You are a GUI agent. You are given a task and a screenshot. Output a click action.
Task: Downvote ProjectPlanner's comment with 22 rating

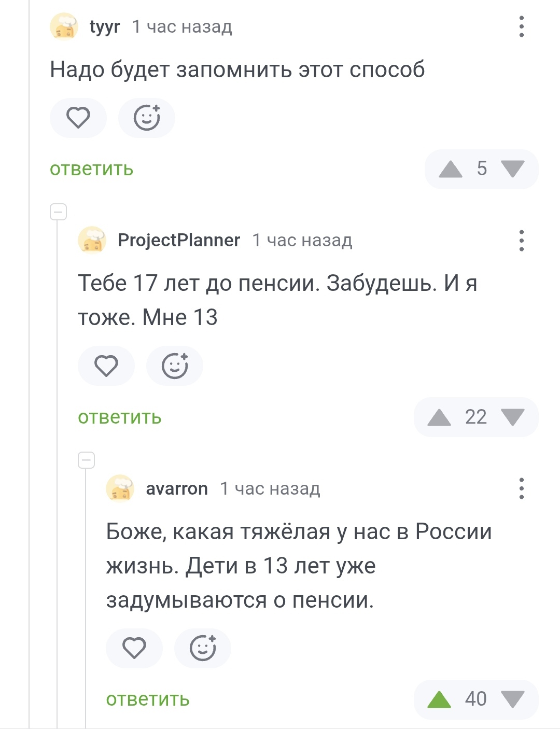513,417
